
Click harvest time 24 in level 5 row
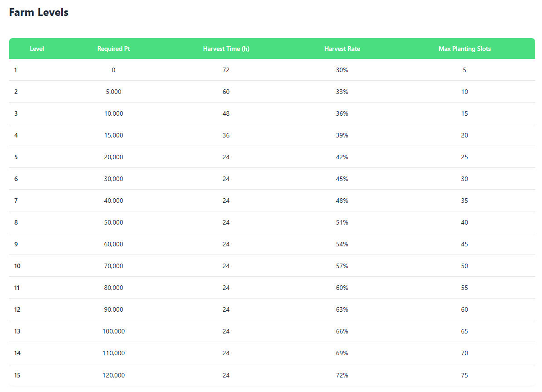click(x=226, y=157)
